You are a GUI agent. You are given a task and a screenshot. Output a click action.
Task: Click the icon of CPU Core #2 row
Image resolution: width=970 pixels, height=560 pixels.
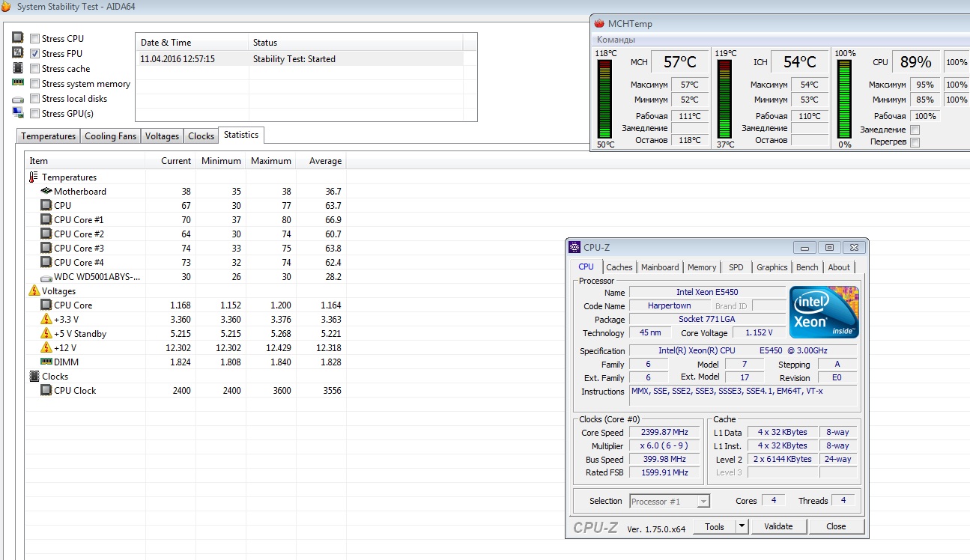[x=46, y=234]
